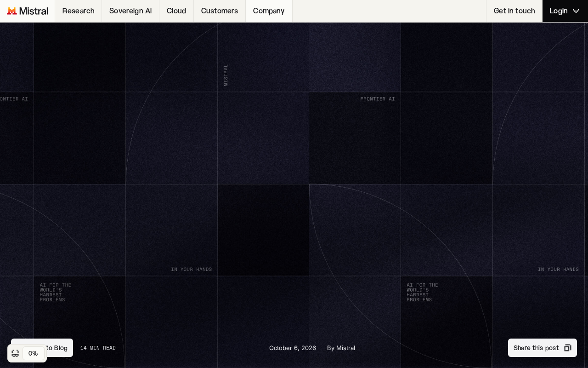Open the Research menu
588x368 pixels.
click(x=78, y=11)
